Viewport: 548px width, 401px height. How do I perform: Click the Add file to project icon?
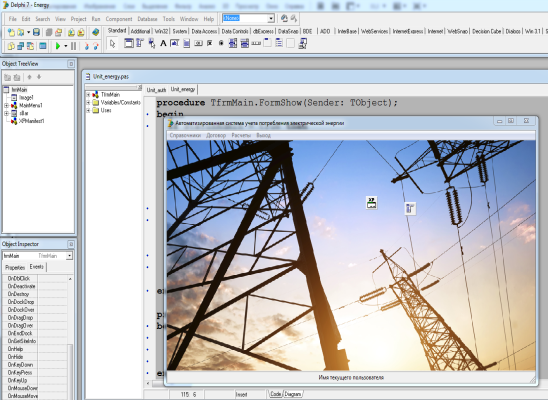71,33
